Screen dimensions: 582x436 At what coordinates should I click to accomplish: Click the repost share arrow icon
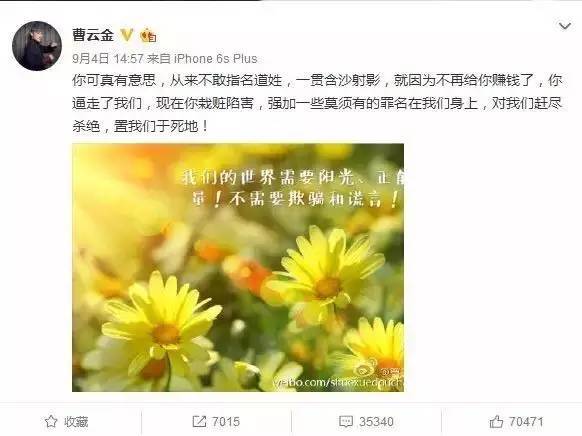199,422
